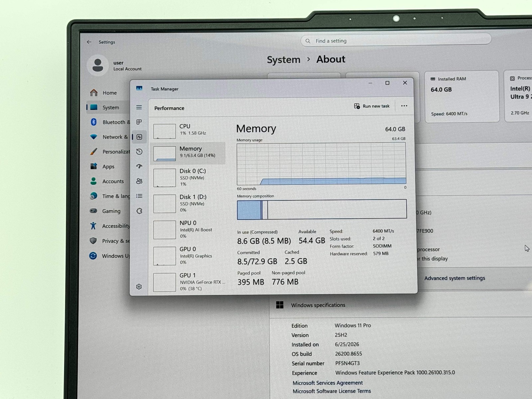Open Microsoft Software License Terms link
The image size is (532, 399).
[x=332, y=391]
